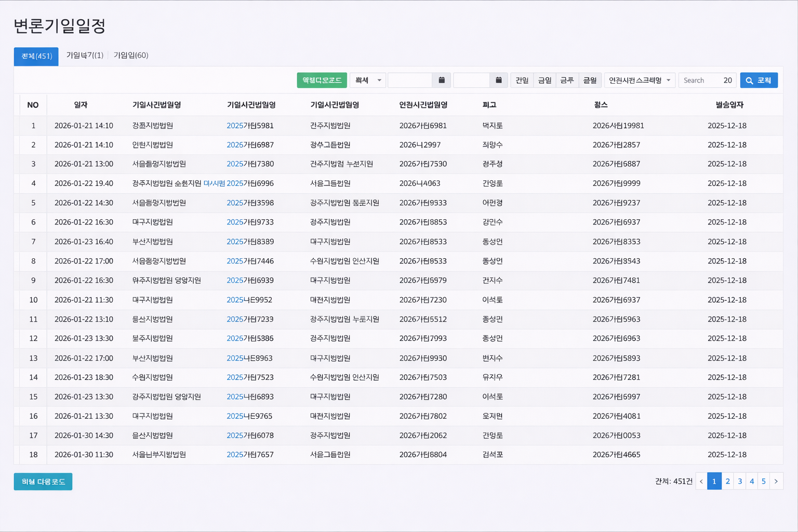Select the last quick date-range button in the group
The height and width of the screenshot is (532, 798).
pos(590,80)
